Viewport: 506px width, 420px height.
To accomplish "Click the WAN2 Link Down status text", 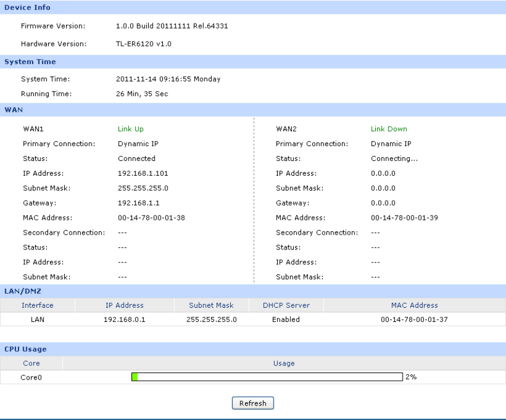I will point(389,129).
